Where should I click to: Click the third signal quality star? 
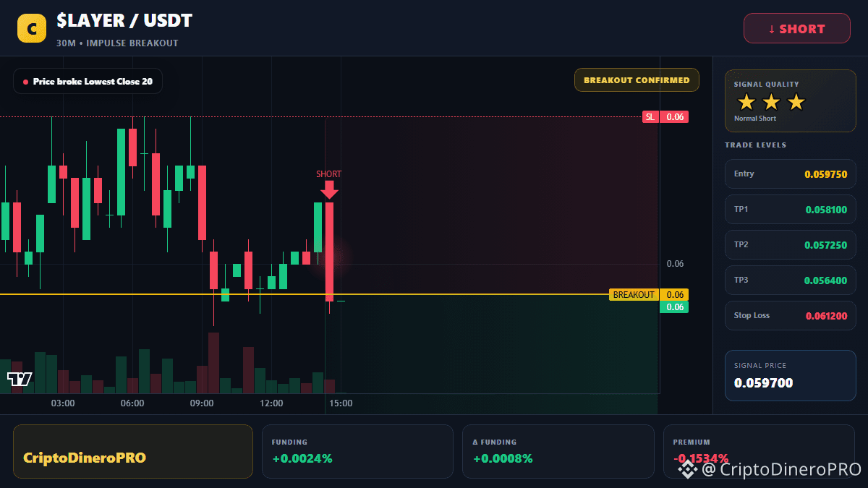coord(796,102)
